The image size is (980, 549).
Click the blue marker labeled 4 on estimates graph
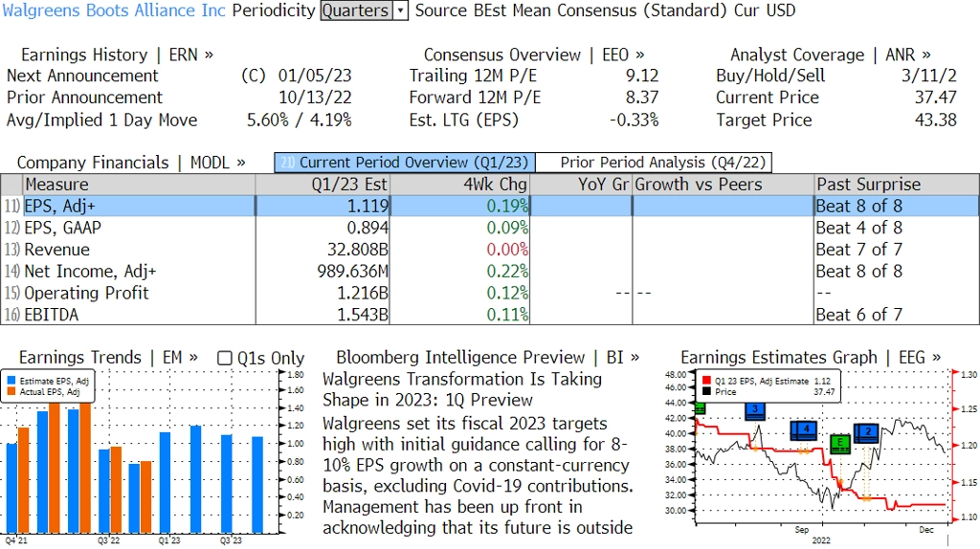pyautogui.click(x=804, y=429)
